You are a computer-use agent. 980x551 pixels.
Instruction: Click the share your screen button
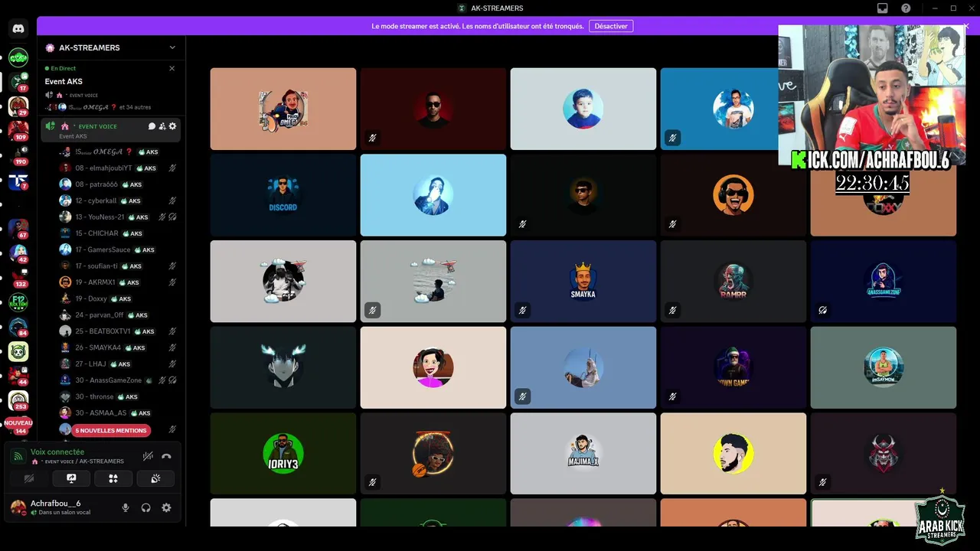(x=71, y=478)
